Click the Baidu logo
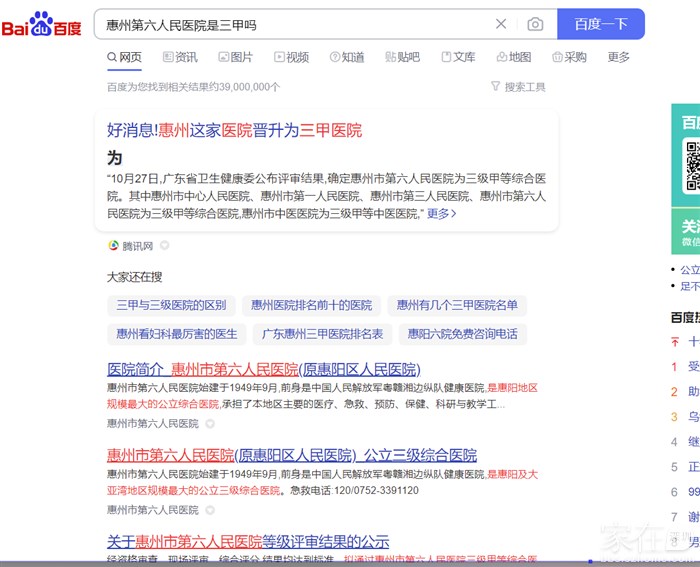The width and height of the screenshot is (700, 567). [42, 24]
